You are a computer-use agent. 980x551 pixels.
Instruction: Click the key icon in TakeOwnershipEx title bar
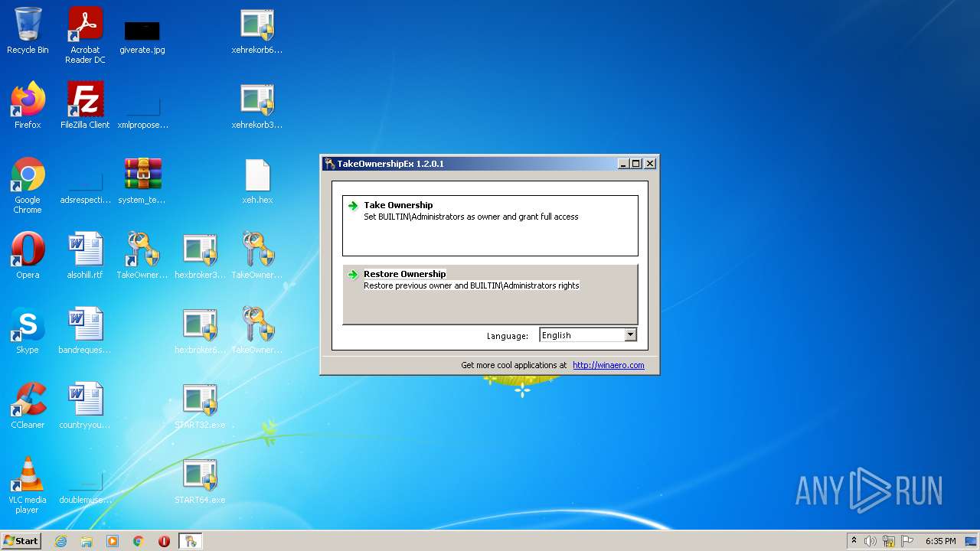click(329, 164)
